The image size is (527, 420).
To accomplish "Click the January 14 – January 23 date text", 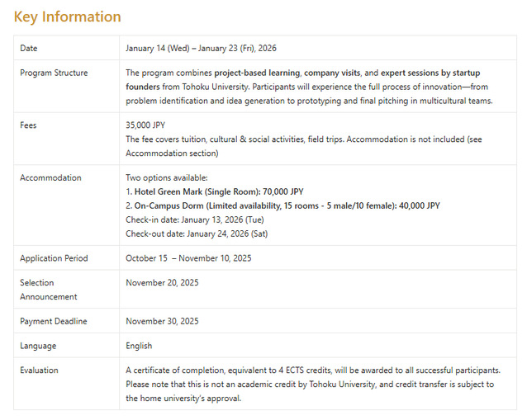I will point(201,49).
